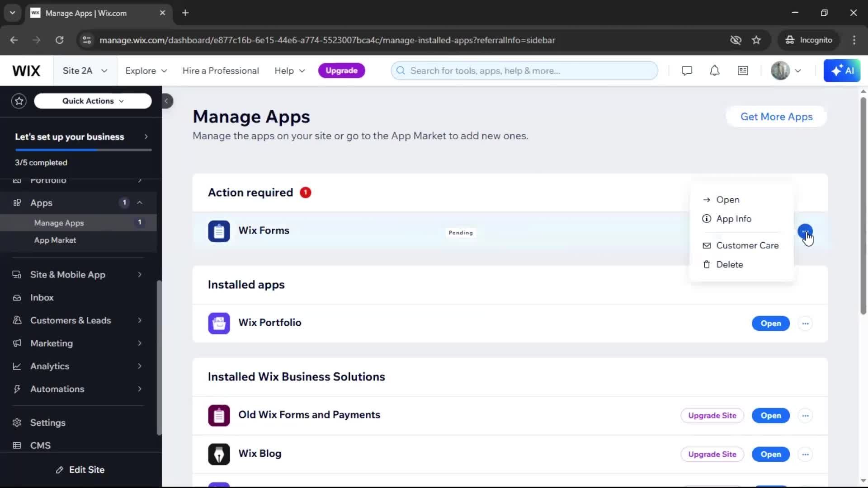Bookmark this page with star icon
This screenshot has height=488, width=868.
pyautogui.click(x=756, y=40)
